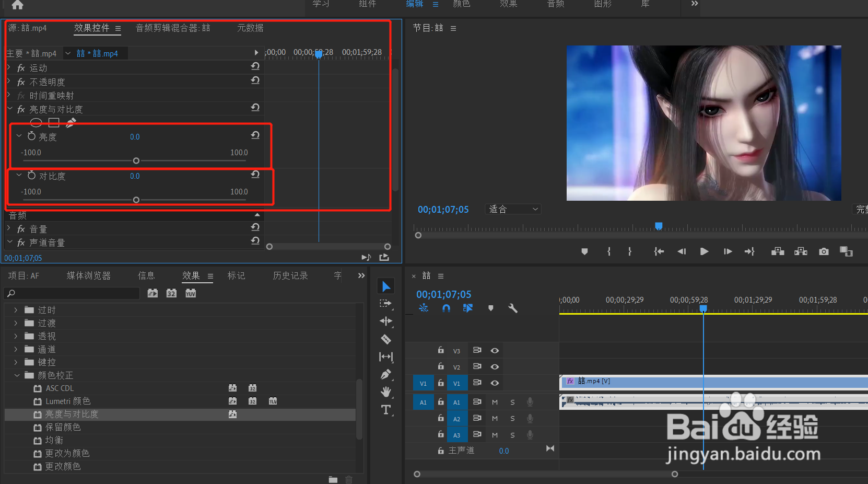This screenshot has height=484, width=868.
Task: Show more panel tabs chevron
Action: (x=361, y=275)
